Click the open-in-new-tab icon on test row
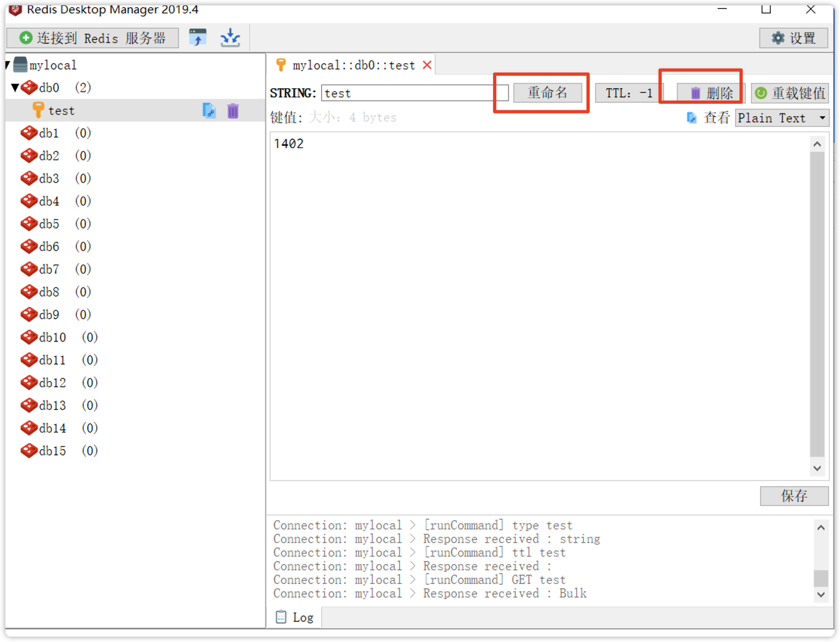Viewport: 840px width, 642px height. click(209, 110)
